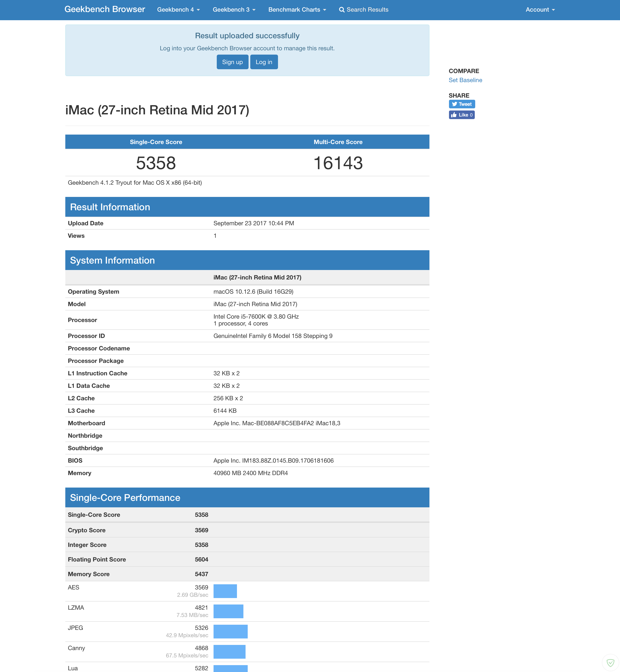
Task: Open Search Results in navbar
Action: coord(364,10)
